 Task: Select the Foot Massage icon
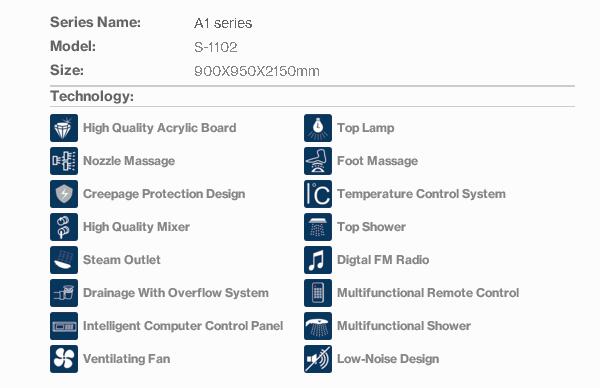coord(318,161)
